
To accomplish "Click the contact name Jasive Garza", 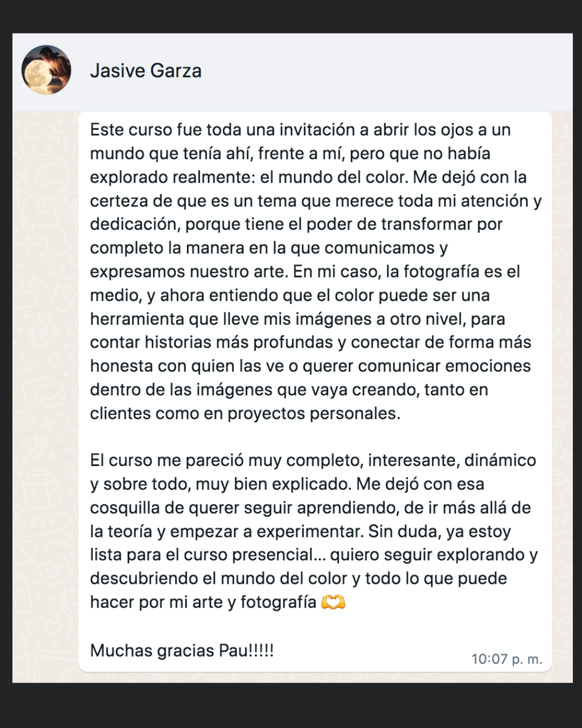I will pyautogui.click(x=145, y=71).
